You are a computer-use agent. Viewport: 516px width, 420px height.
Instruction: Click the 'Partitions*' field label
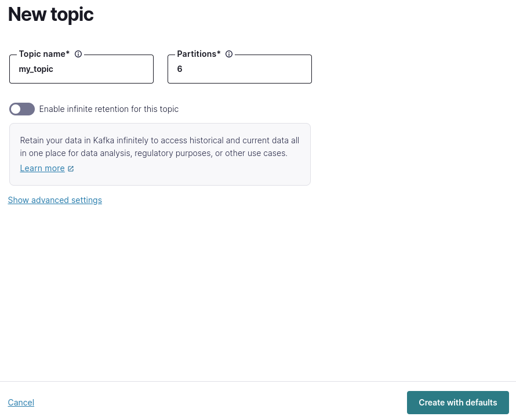click(199, 54)
